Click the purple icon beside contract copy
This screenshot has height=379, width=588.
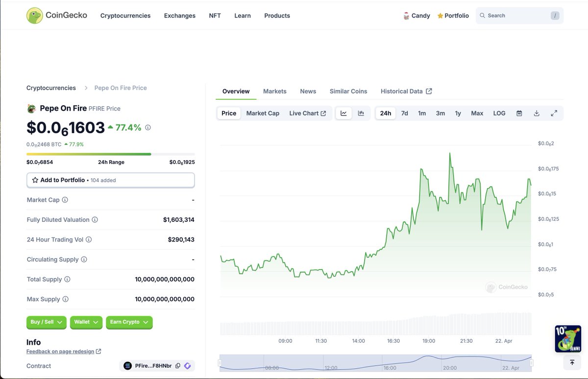click(x=188, y=366)
